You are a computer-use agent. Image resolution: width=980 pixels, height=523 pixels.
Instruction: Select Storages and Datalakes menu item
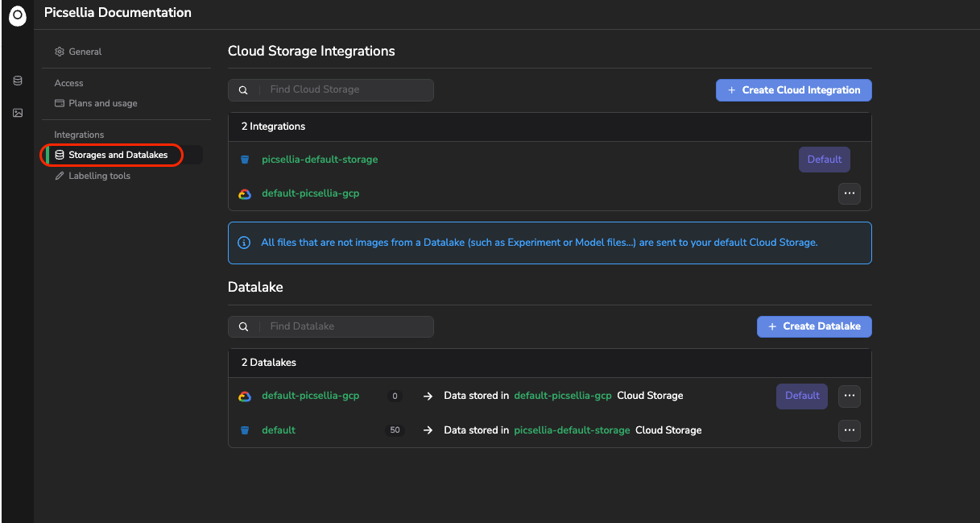118,155
